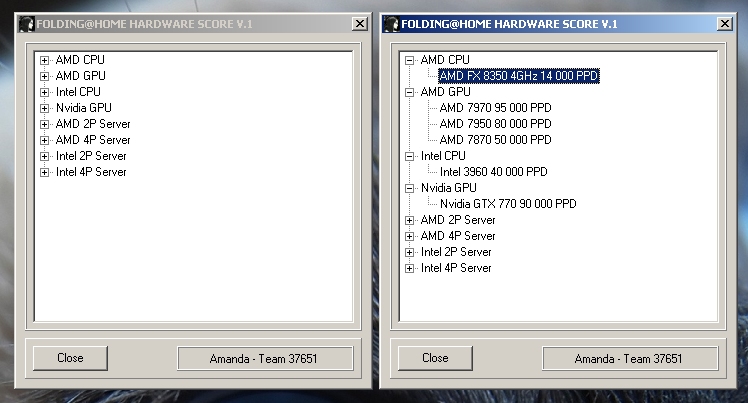This screenshot has height=403, width=748.
Task: Close left window with title bar X
Action: (360, 24)
